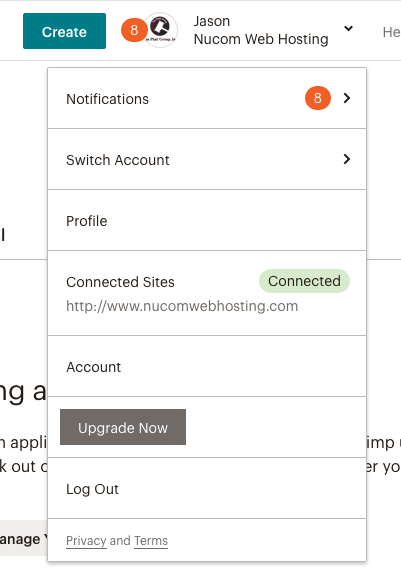Viewport: 401px width, 586px height.
Task: Open the Account menu item
Action: [207, 367]
